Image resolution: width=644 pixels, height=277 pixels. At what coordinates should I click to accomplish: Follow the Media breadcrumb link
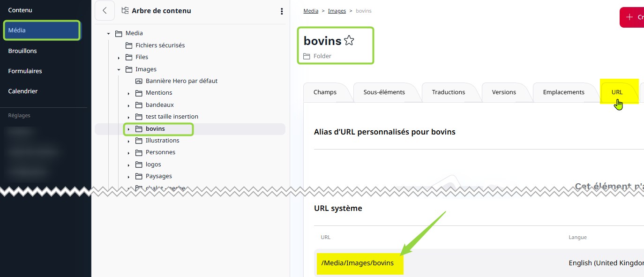click(x=311, y=11)
